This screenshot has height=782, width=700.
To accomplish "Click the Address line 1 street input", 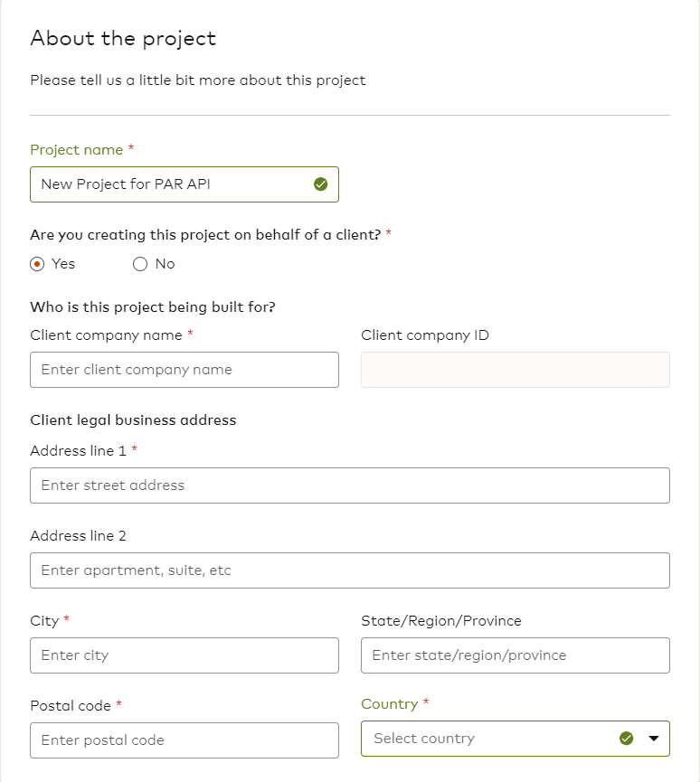I will [x=350, y=485].
